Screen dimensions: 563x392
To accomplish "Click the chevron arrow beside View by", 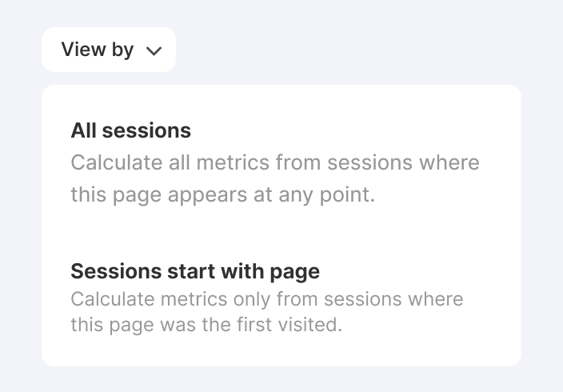I will tap(154, 51).
